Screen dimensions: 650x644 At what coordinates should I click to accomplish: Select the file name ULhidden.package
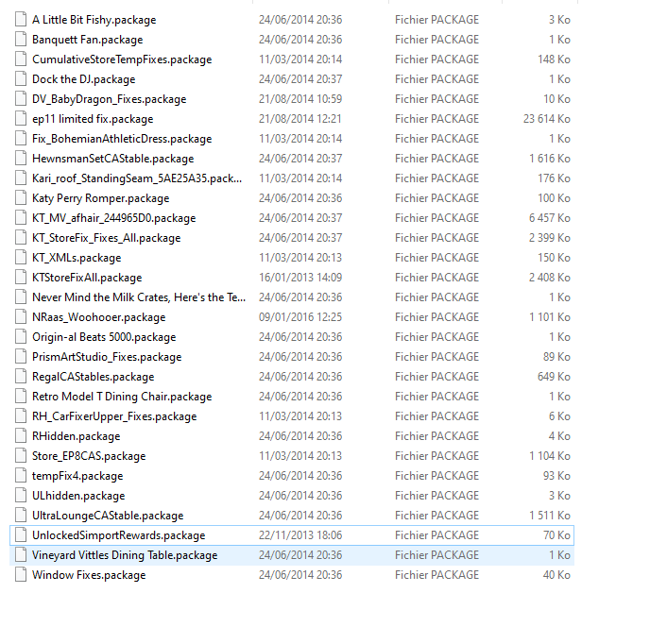click(78, 496)
